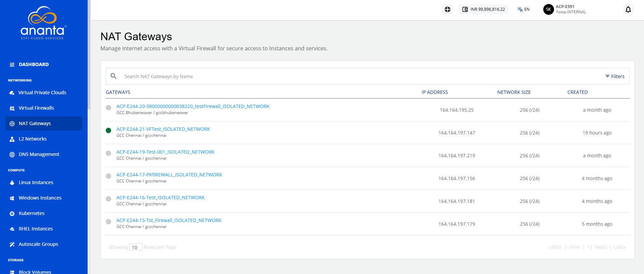Image resolution: width=644 pixels, height=274 pixels.
Task: Click the language translate icon
Action: point(520,9)
